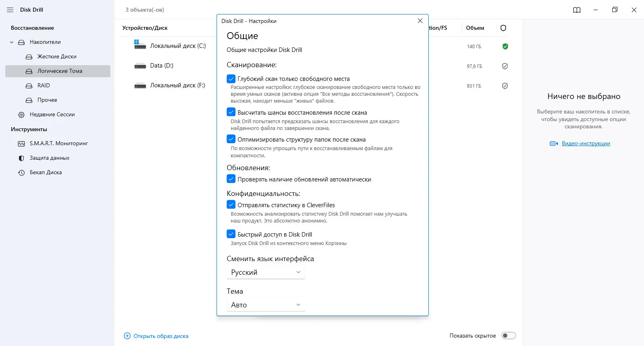644x346 pixels.
Task: Select Накопители in the sidebar
Action: 45,42
